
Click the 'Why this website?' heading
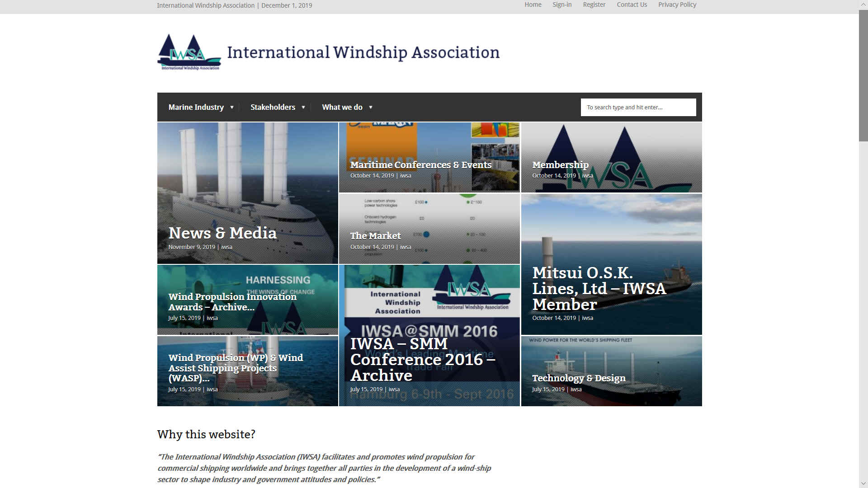click(x=206, y=434)
